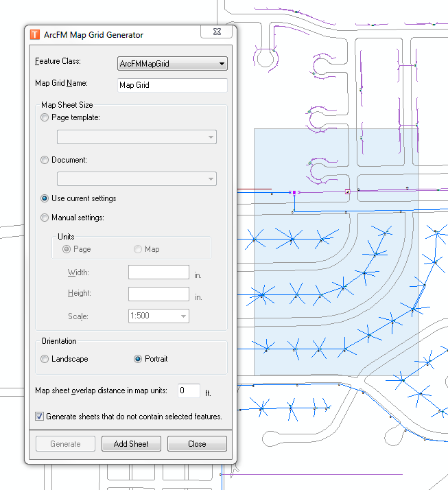Click the overlap distance field
Screen dimensions: 448x490
(189, 390)
